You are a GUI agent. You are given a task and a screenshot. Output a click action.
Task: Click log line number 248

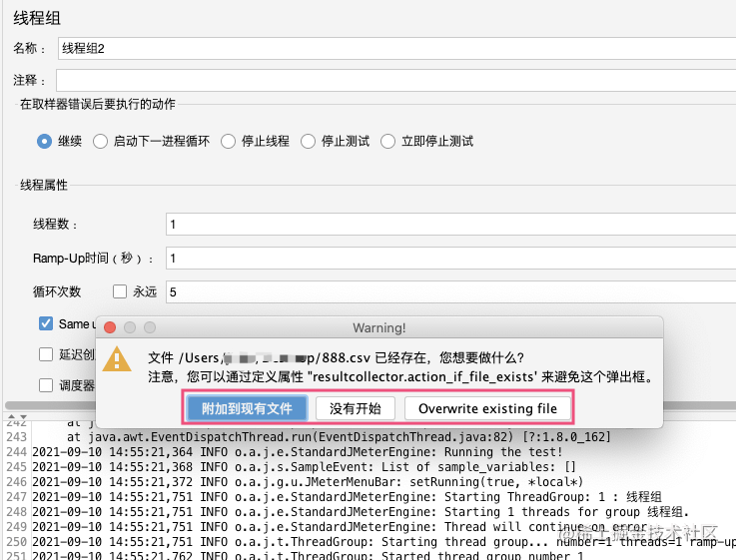(x=16, y=512)
